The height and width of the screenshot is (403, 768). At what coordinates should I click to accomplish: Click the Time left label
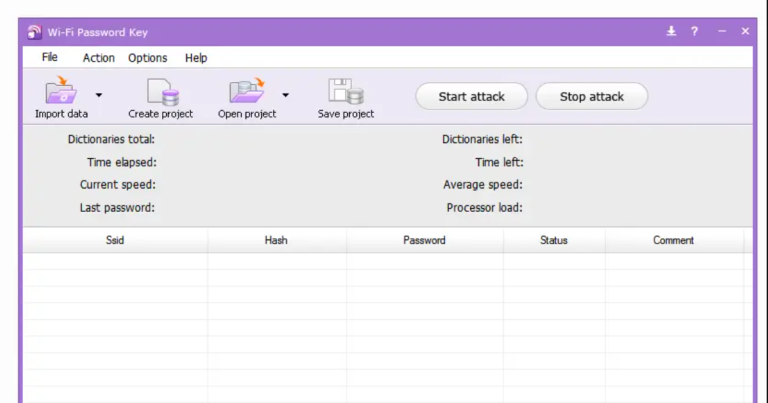[x=499, y=163]
